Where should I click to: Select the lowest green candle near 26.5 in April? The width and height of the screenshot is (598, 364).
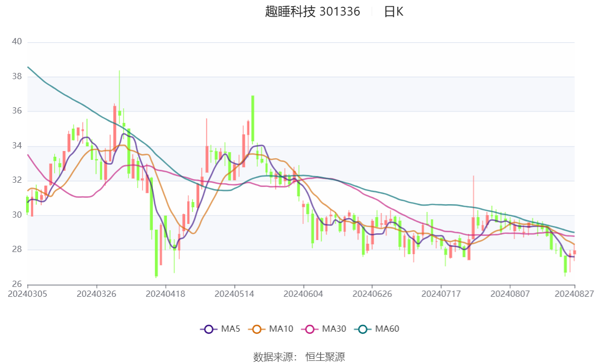(x=156, y=253)
